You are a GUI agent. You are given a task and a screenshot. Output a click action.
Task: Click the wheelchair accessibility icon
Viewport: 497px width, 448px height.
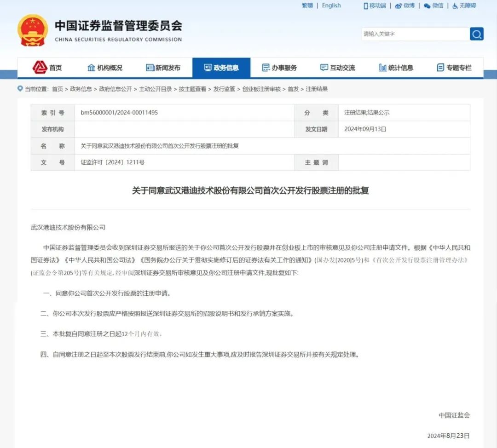(x=455, y=6)
